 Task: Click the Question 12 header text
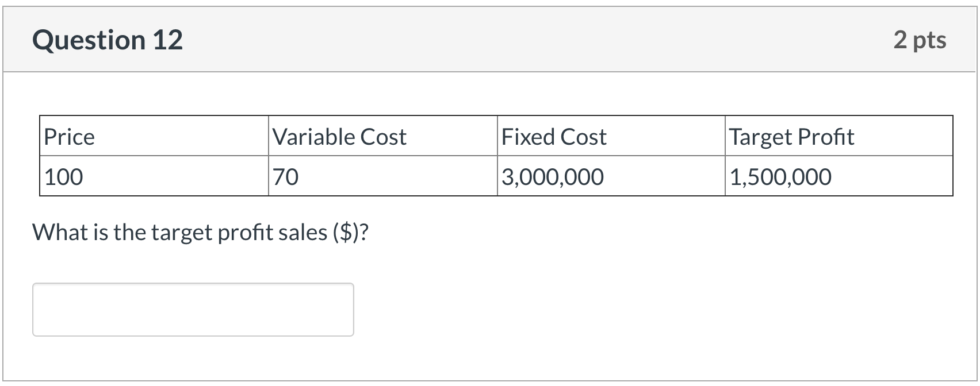click(x=107, y=39)
